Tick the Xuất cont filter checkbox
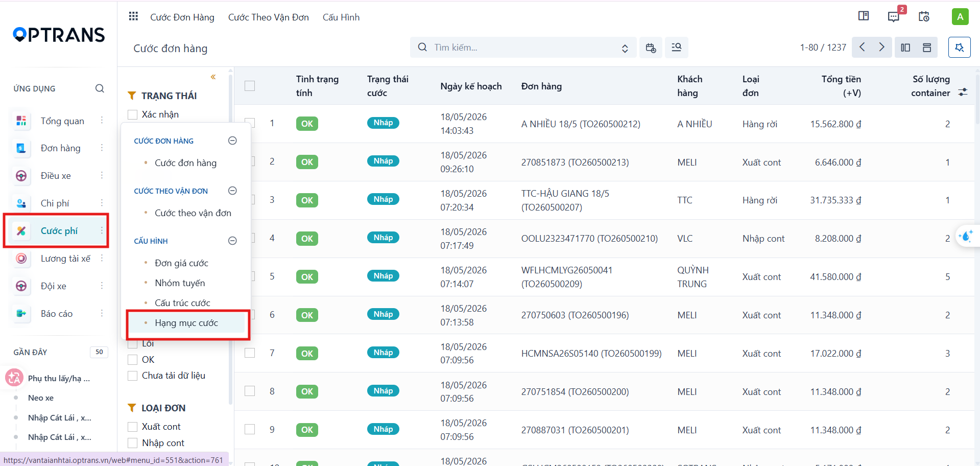This screenshot has height=466, width=980. [x=132, y=427]
